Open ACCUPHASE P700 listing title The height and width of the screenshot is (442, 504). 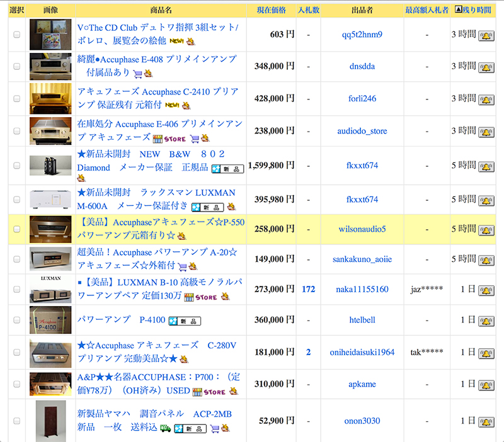coord(159,383)
